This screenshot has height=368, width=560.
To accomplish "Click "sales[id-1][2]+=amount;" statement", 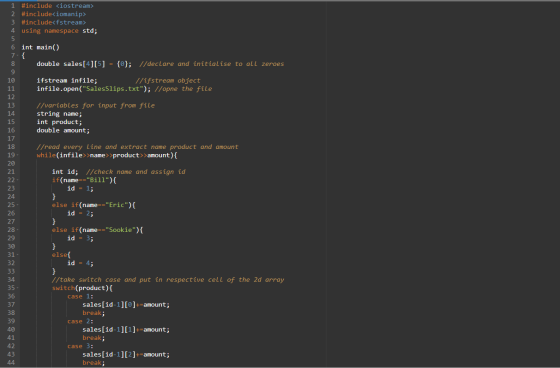I will (x=126, y=354).
